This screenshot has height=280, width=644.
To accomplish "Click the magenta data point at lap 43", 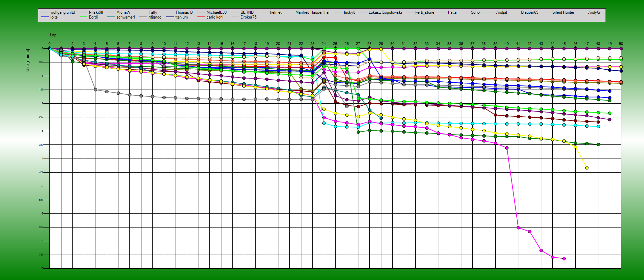I will 541,250.
